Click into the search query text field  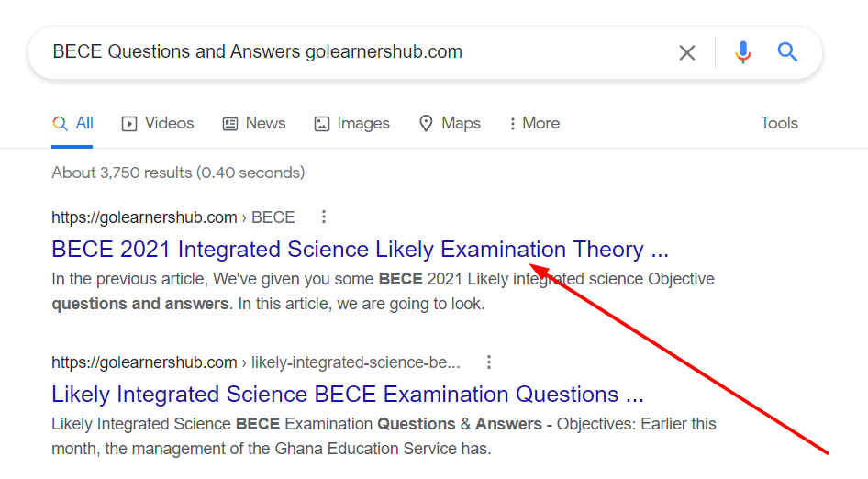point(349,52)
